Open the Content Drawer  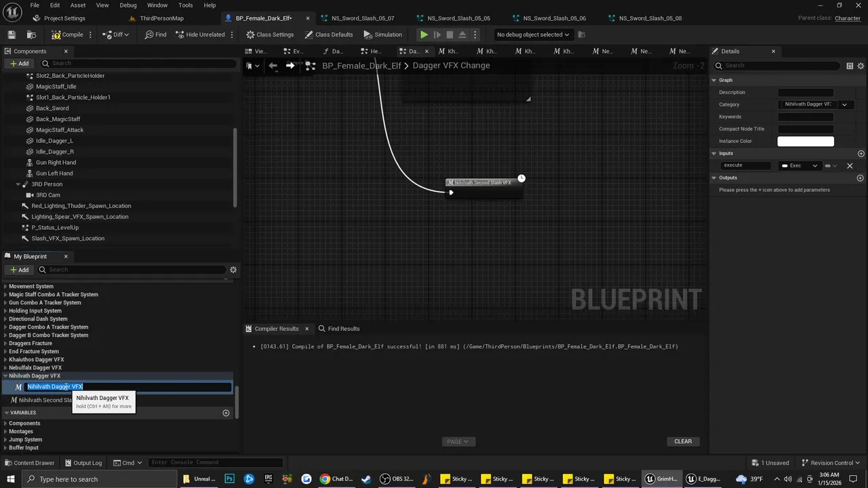(x=29, y=463)
